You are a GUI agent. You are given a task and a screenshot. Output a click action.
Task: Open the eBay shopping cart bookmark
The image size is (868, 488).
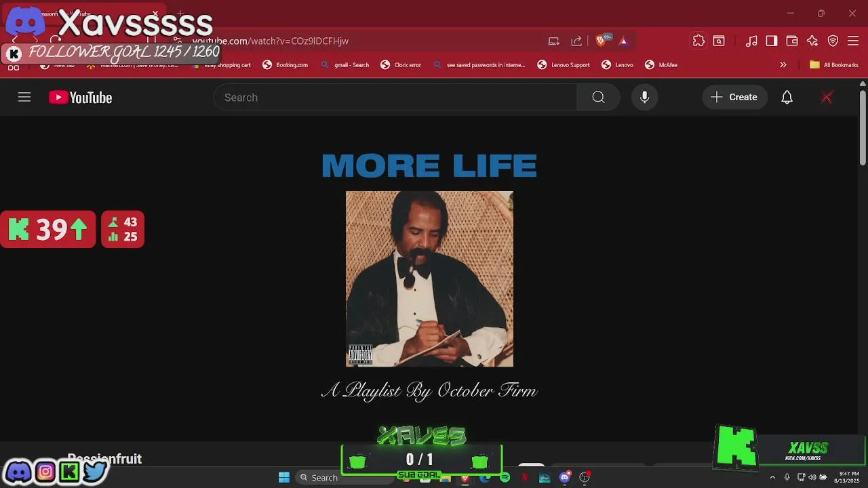pyautogui.click(x=222, y=65)
